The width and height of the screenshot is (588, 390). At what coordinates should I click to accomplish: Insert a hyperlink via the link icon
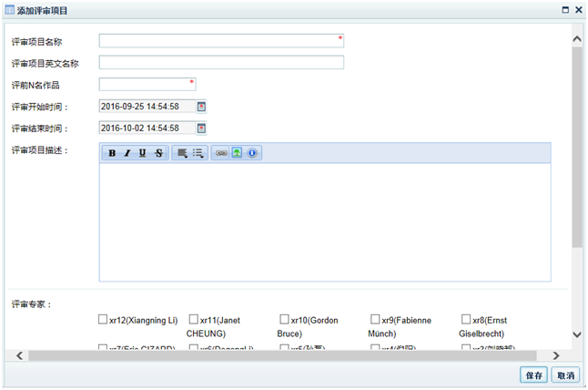pyautogui.click(x=221, y=153)
